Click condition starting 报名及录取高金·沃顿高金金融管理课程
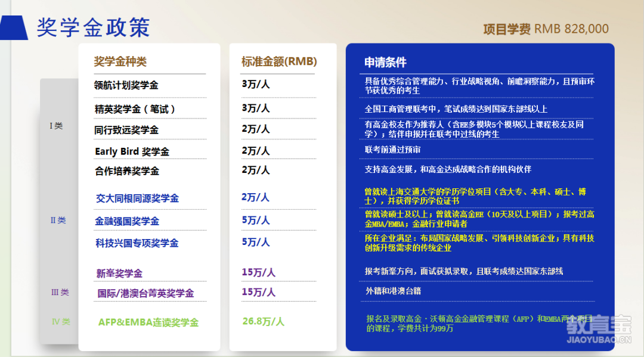 [x=479, y=324]
